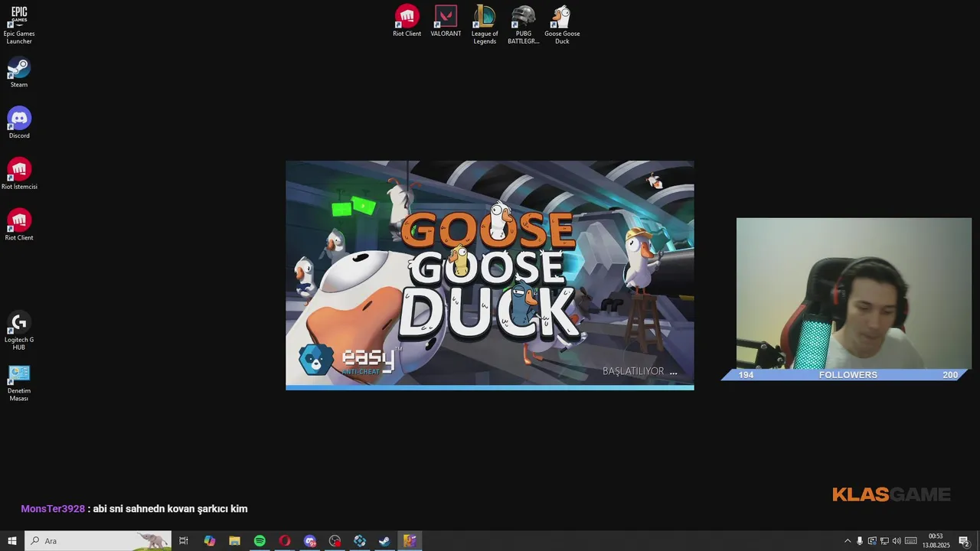Switch to the Opera browser in the taskbar

(x=285, y=541)
